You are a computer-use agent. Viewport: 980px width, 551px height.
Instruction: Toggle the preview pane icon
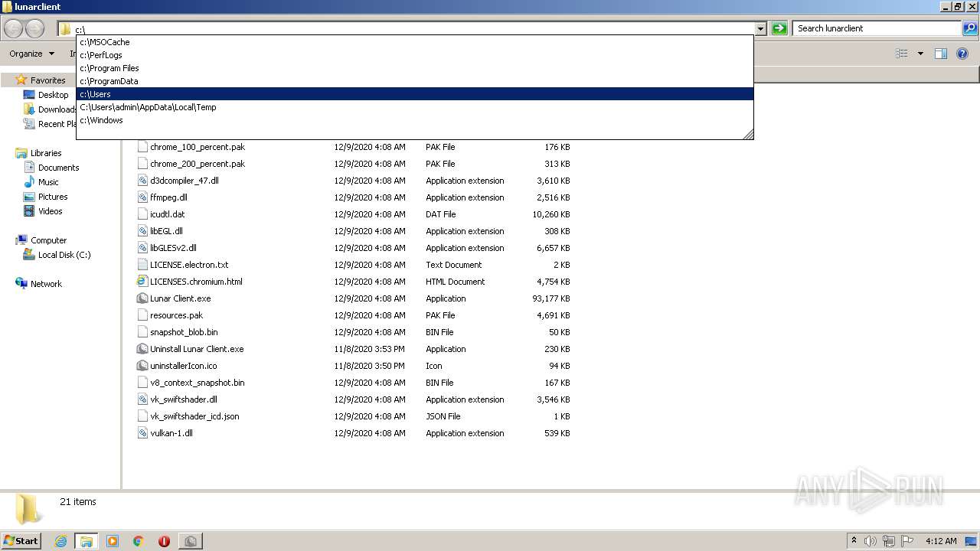coord(941,54)
